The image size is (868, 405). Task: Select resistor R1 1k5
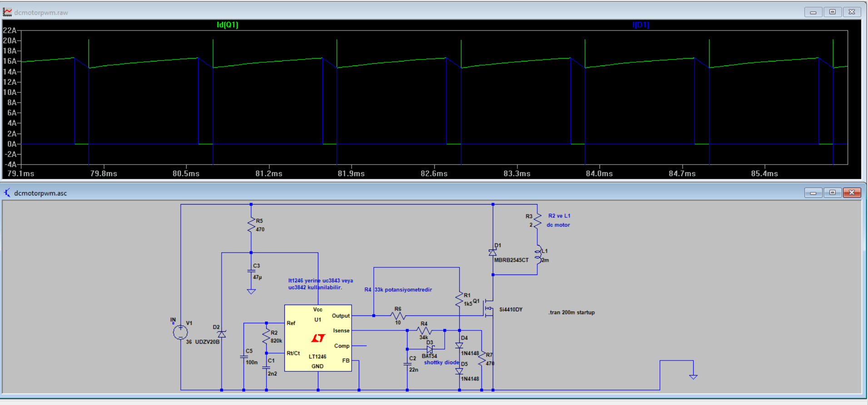click(x=460, y=299)
